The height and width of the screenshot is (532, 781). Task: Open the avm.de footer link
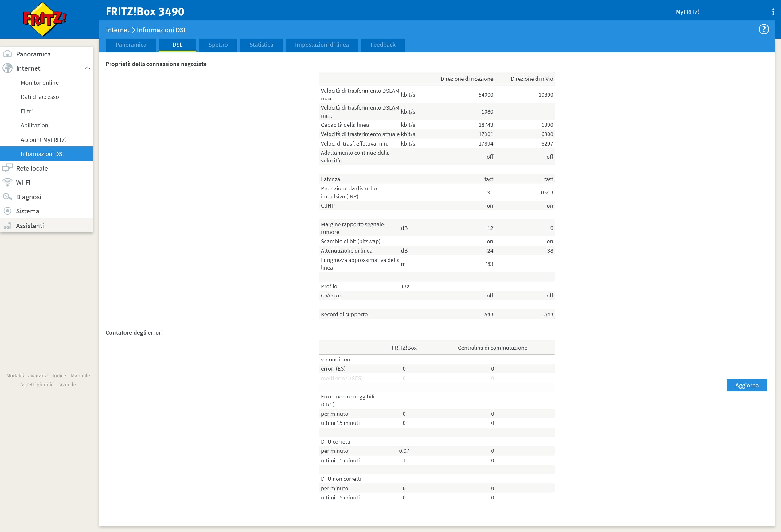[x=68, y=385]
